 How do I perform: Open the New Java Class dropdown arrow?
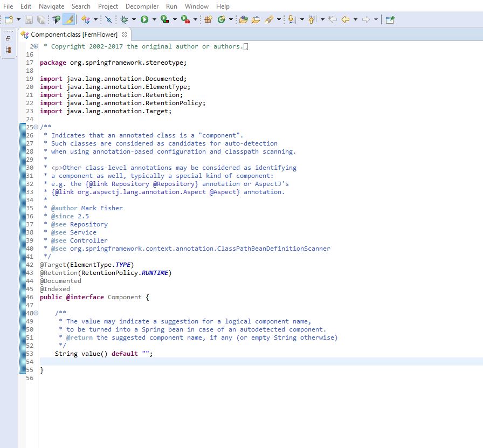pyautogui.click(x=231, y=20)
